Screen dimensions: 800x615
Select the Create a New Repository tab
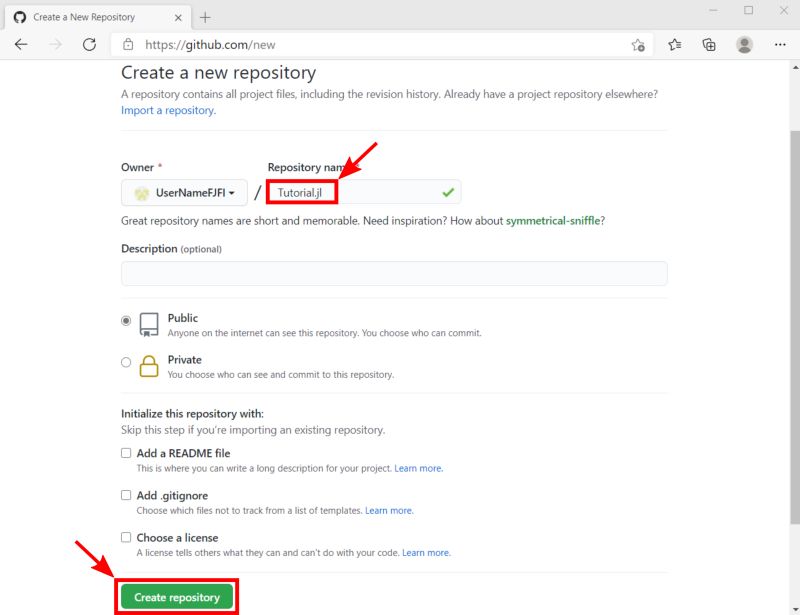pyautogui.click(x=98, y=17)
